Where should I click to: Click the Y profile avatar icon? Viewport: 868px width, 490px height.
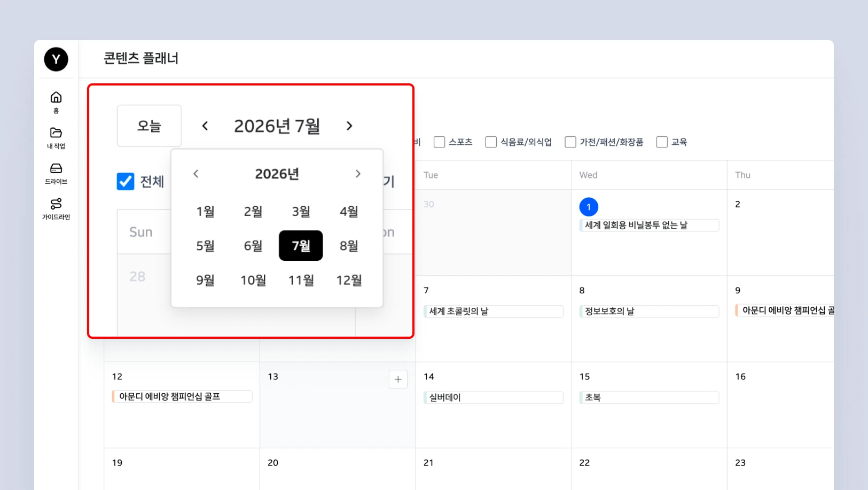click(x=56, y=59)
